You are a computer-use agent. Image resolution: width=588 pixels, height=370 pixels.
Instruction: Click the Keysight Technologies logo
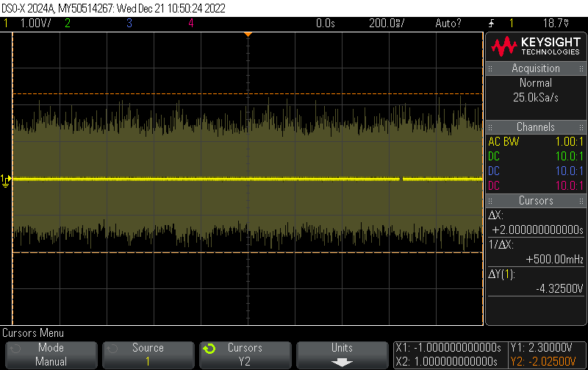[536, 46]
